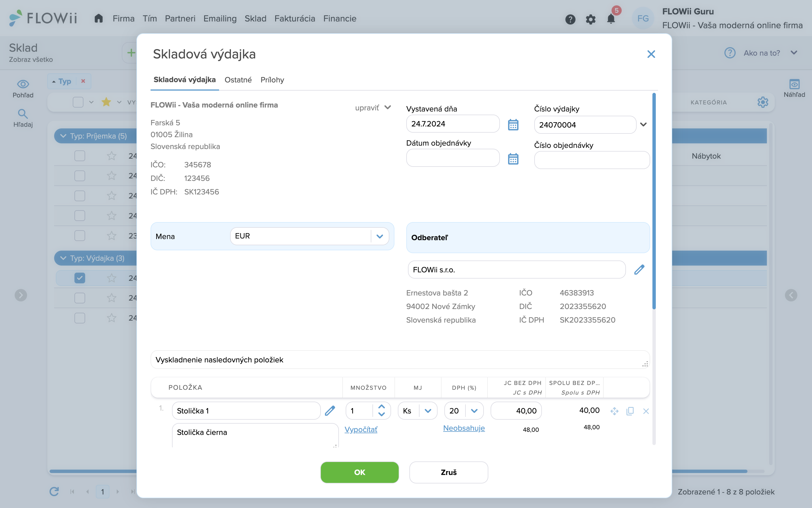Click the FG user avatar
812x508 pixels.
point(643,18)
